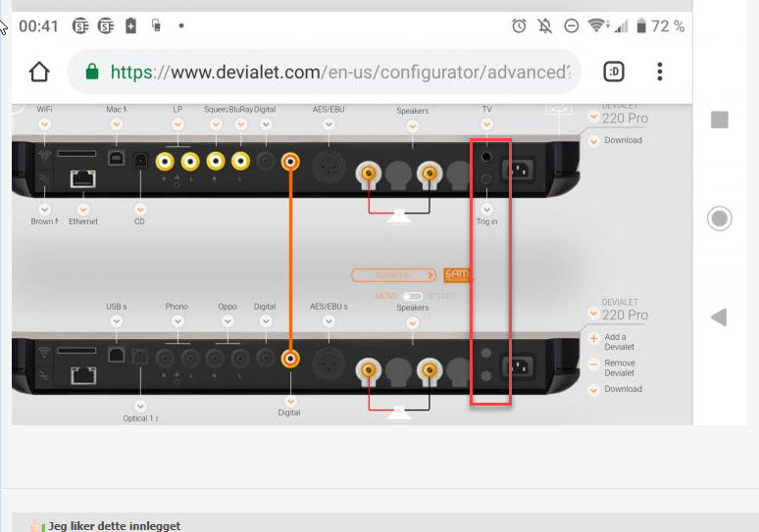The image size is (759, 532).
Task: Tap the Android square recents button
Action: click(x=720, y=120)
